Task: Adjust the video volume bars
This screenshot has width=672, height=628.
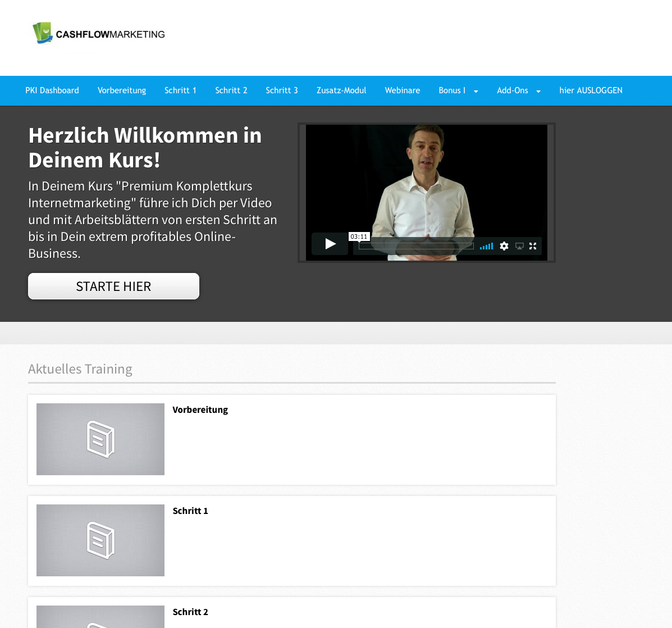Action: [x=486, y=246]
